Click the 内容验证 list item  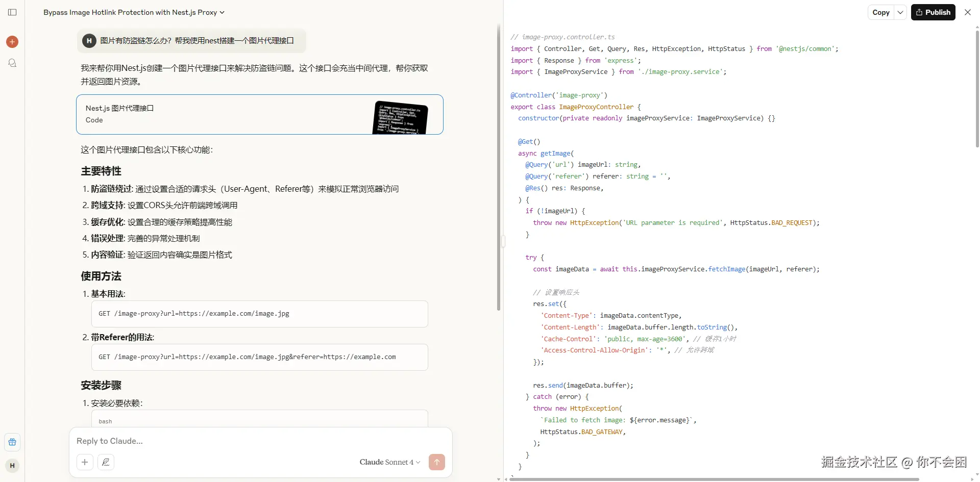162,255
